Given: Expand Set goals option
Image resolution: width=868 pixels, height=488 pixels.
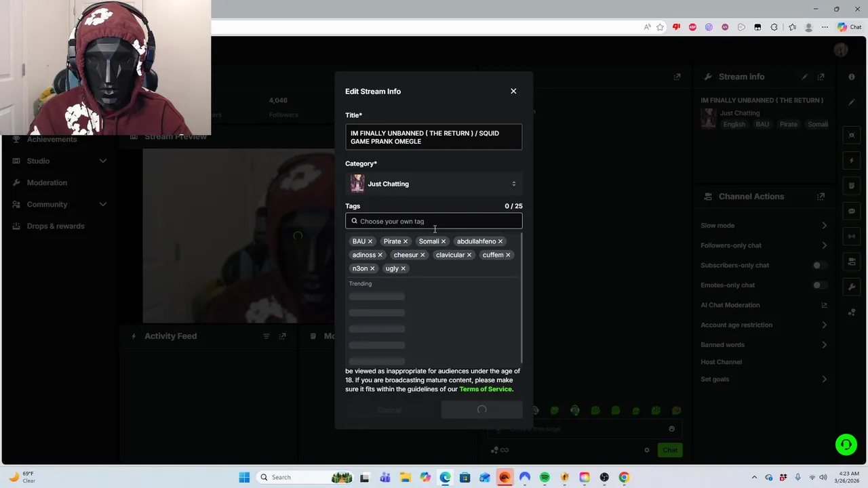Looking at the screenshot, I should (x=824, y=379).
